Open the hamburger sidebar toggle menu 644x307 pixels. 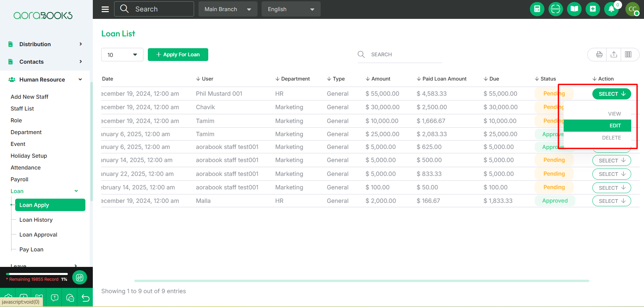105,9
